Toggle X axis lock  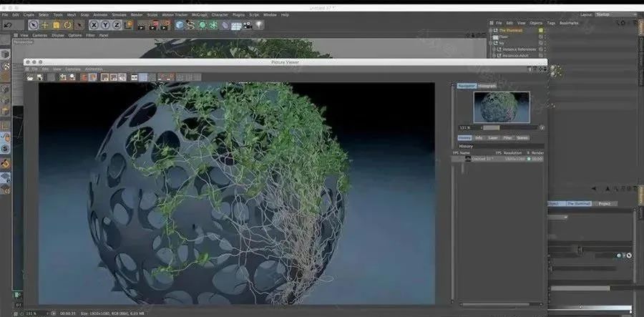[x=94, y=25]
